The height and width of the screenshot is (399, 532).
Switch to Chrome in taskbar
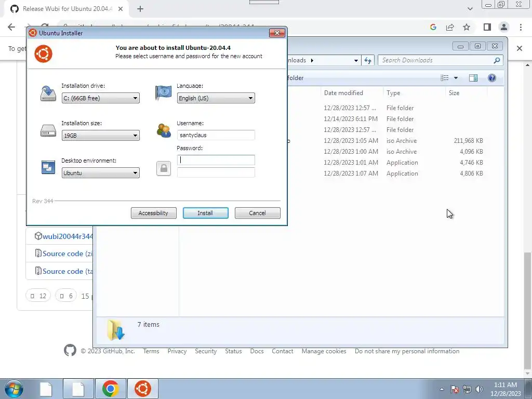[110, 389]
